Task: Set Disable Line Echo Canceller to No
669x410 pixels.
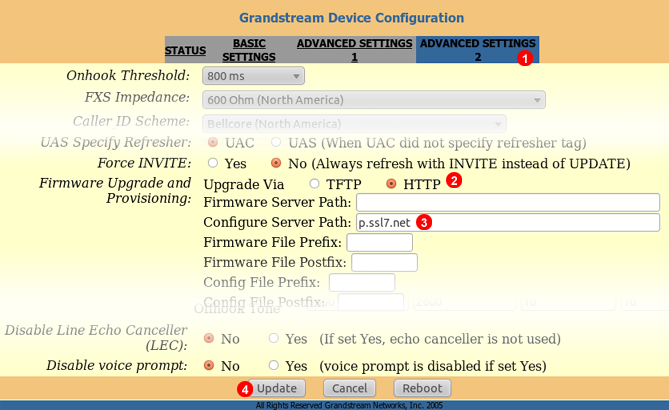Action: coord(209,338)
